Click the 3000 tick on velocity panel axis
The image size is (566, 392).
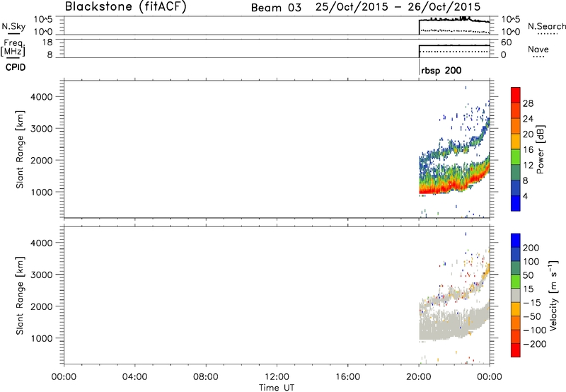point(41,275)
